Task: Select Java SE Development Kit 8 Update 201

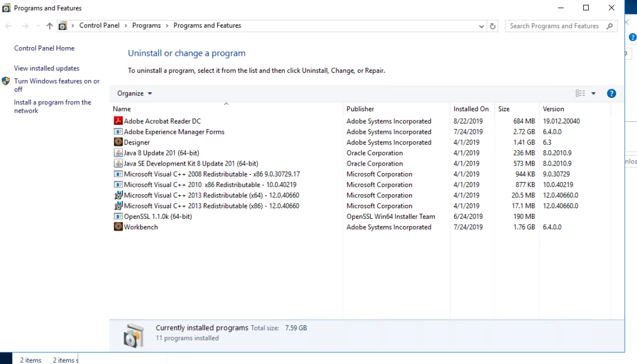Action: tap(191, 164)
